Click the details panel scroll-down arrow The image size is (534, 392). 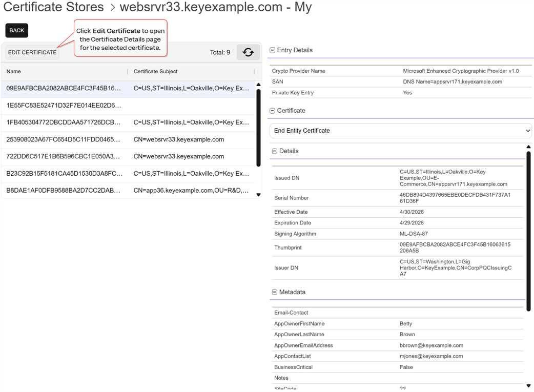(x=528, y=386)
